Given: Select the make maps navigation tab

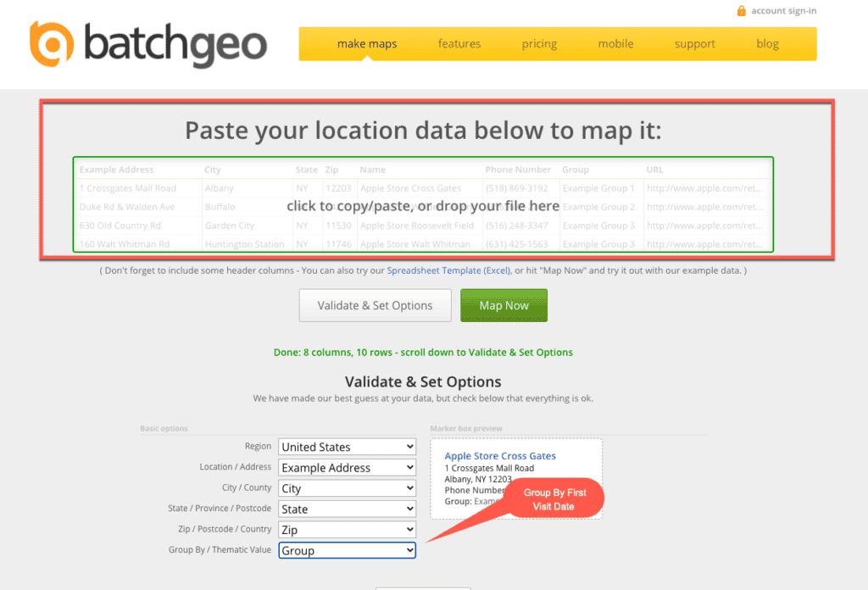Looking at the screenshot, I should point(367,43).
